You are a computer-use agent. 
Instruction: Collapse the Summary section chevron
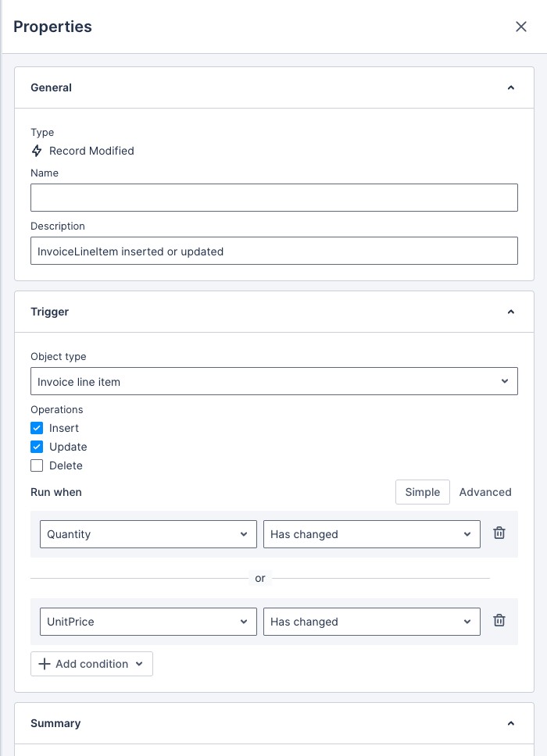pyautogui.click(x=511, y=723)
